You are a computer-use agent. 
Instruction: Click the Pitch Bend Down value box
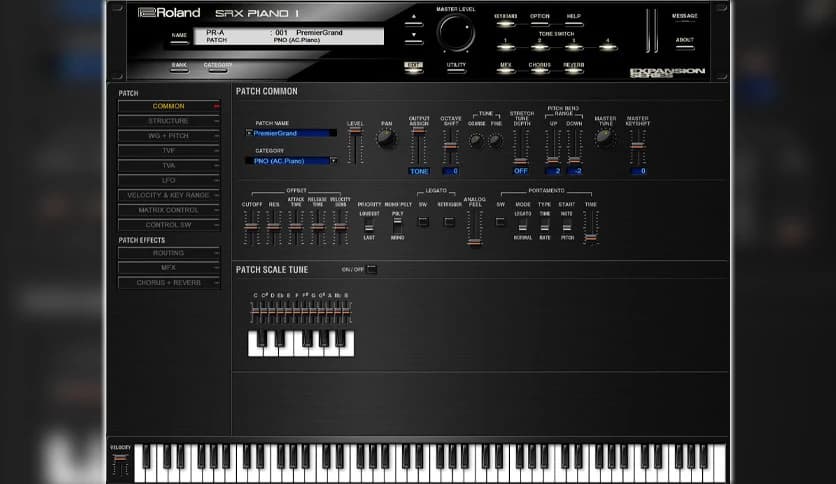(x=574, y=171)
